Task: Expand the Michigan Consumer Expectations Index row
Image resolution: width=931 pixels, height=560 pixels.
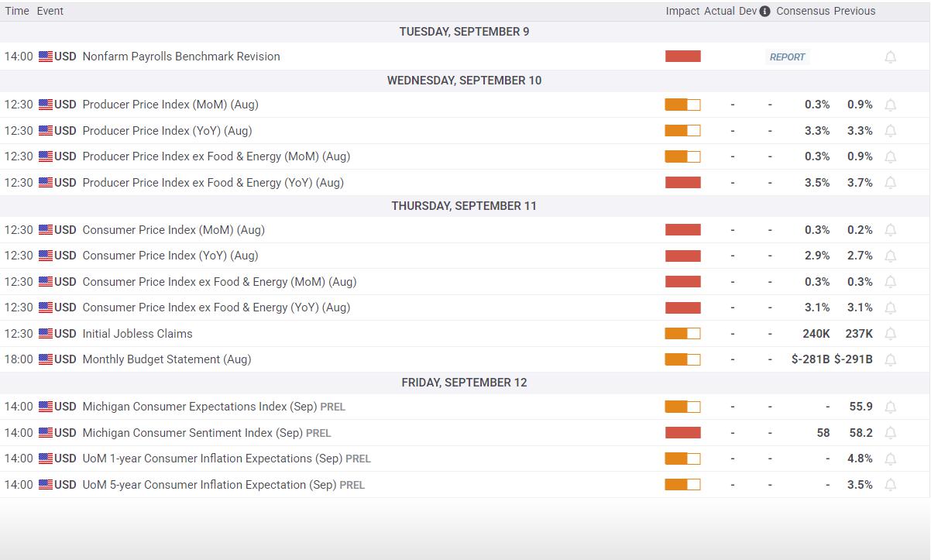Action: coord(465,407)
